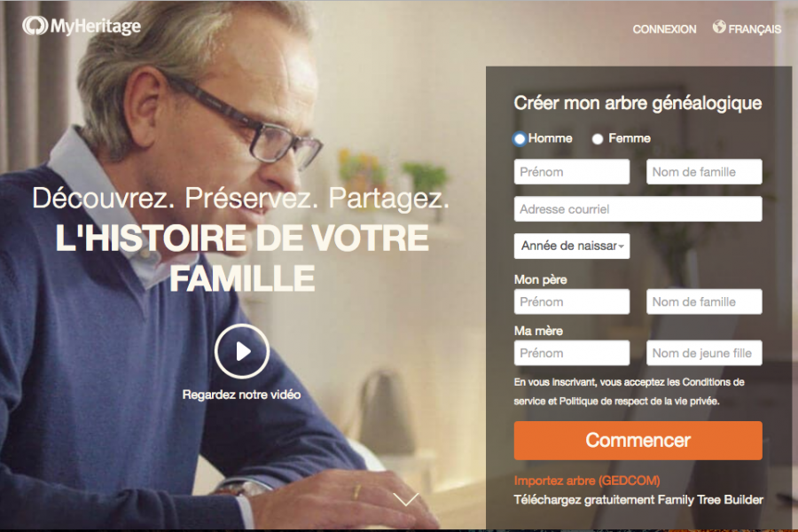
Task: Click Téléchargez gratuitement Family Tree Builder link
Action: (x=638, y=500)
